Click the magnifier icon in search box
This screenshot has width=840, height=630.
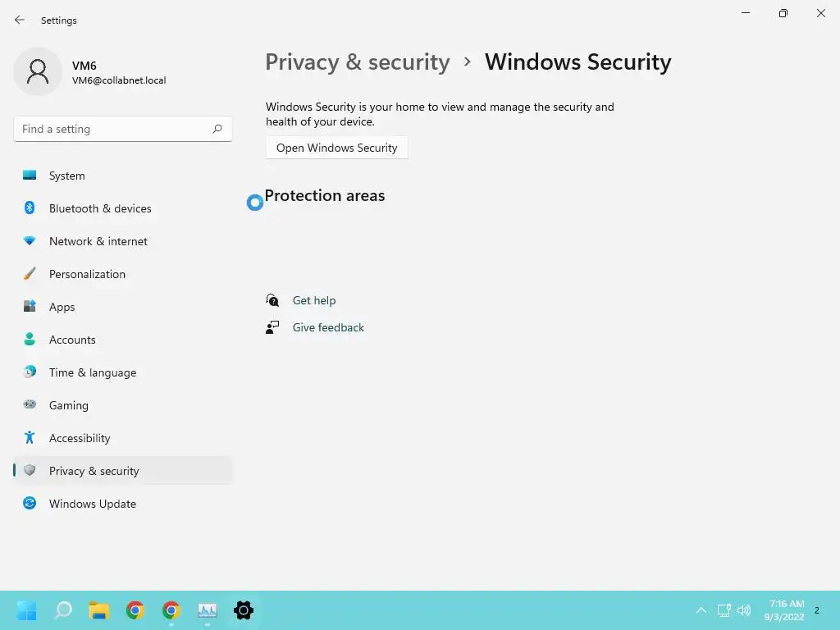(217, 129)
